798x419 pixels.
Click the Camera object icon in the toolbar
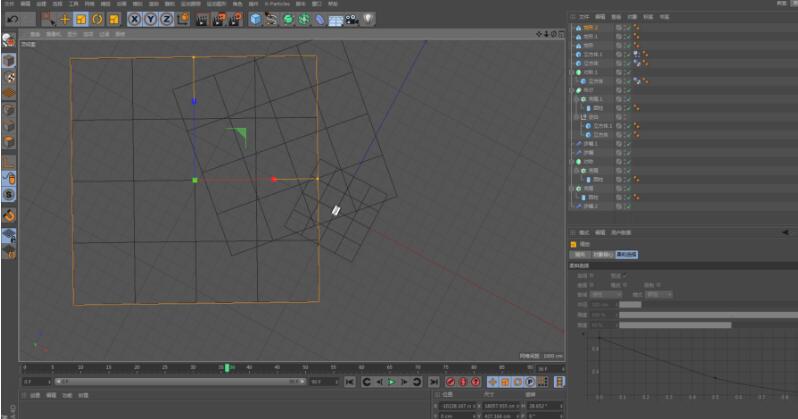point(352,18)
